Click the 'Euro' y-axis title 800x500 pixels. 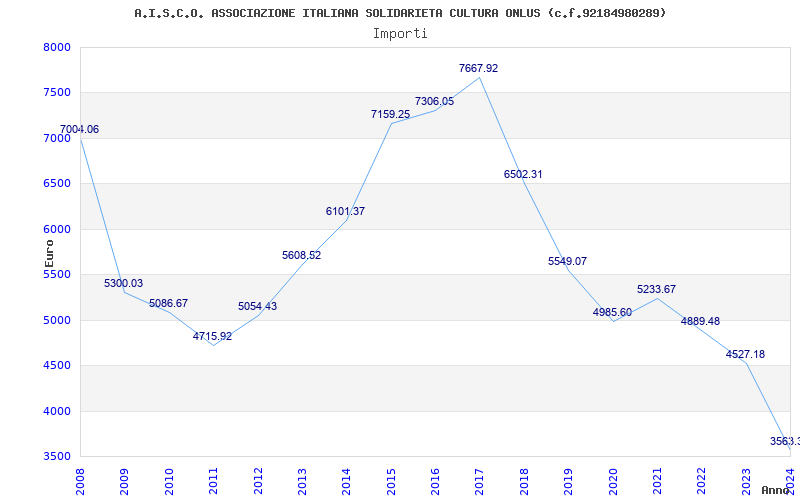(x=49, y=254)
